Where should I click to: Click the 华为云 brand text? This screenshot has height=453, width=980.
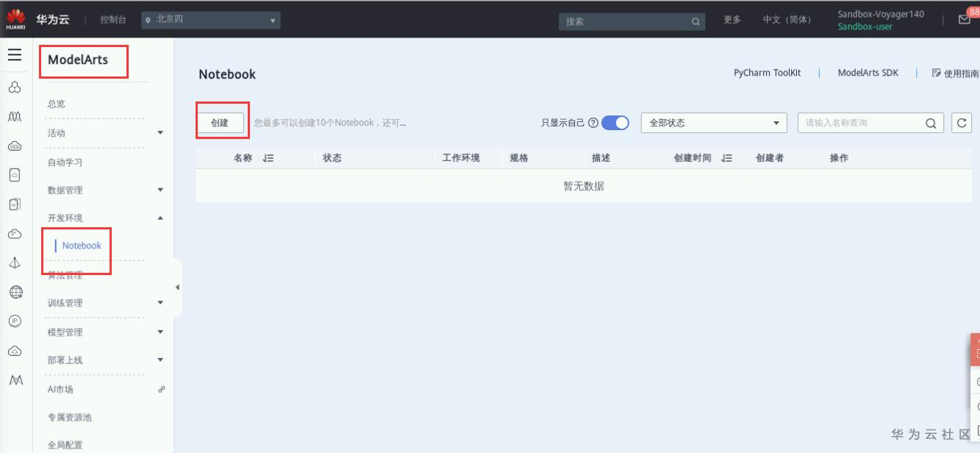[x=53, y=20]
